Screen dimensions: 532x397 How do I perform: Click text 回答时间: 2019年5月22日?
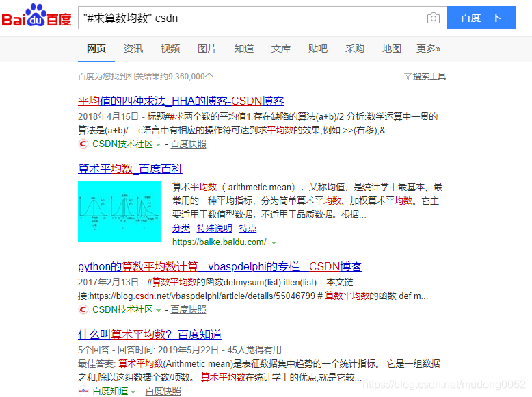(x=168, y=350)
